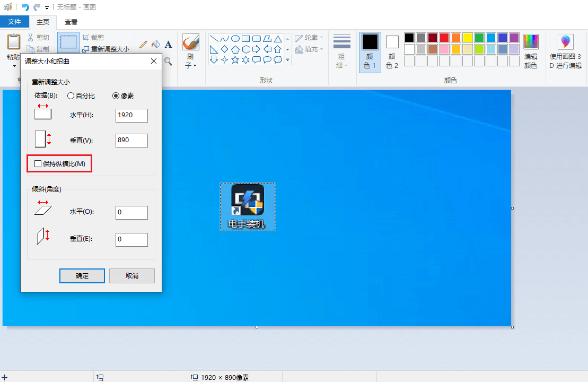This screenshot has width=588, height=382.
Task: Select the 百分比 radio button
Action: click(71, 96)
